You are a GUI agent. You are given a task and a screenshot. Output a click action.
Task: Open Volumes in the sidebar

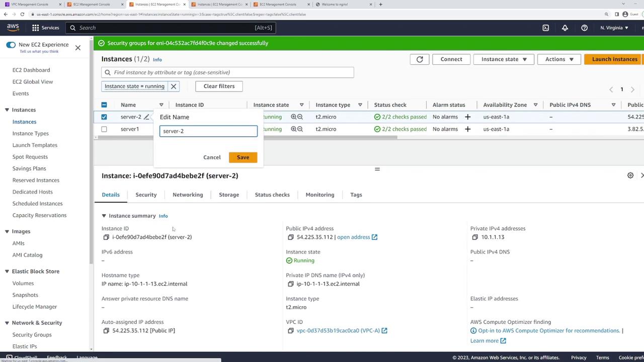tap(23, 284)
